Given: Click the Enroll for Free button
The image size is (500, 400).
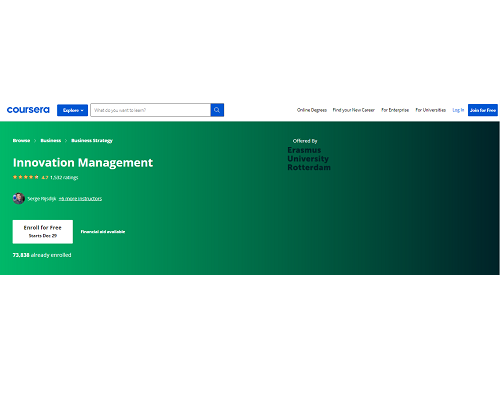Looking at the screenshot, I should [x=43, y=232].
